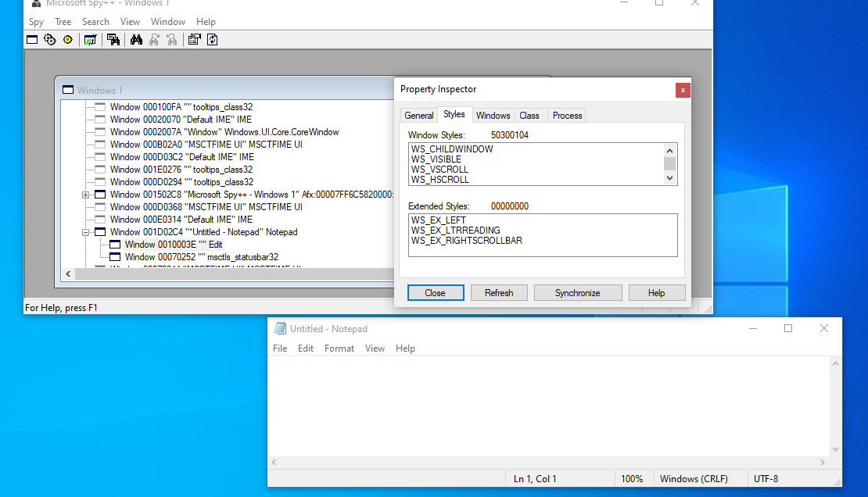Click the Log Messages toolbar icon
868x497 pixels.
point(90,39)
